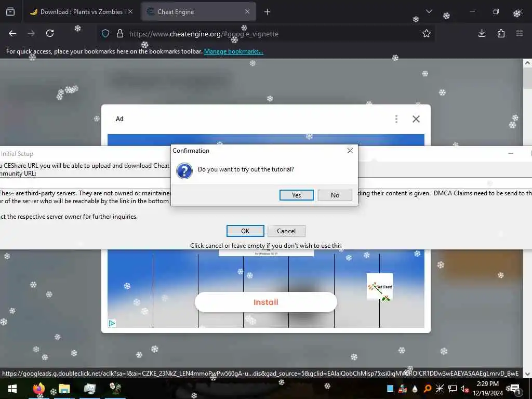The width and height of the screenshot is (532, 399).
Task: Click the Plants vs Zombies taskbar icon
Action: click(x=115, y=389)
